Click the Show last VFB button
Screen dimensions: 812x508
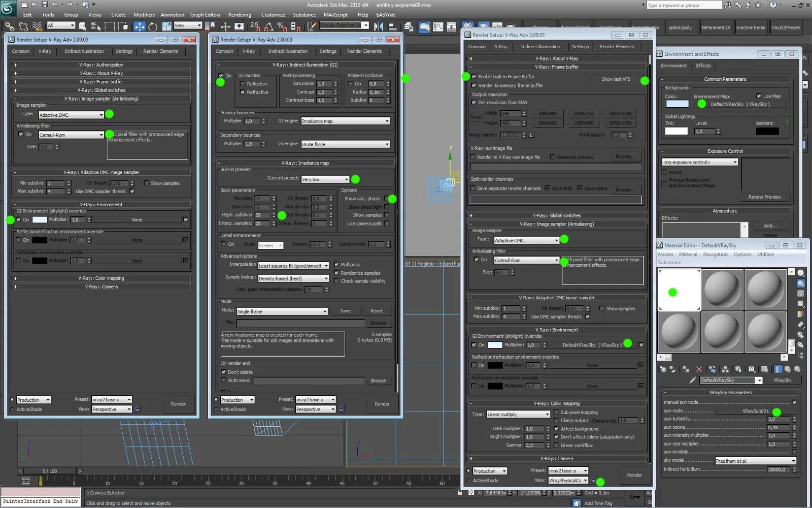tap(616, 79)
